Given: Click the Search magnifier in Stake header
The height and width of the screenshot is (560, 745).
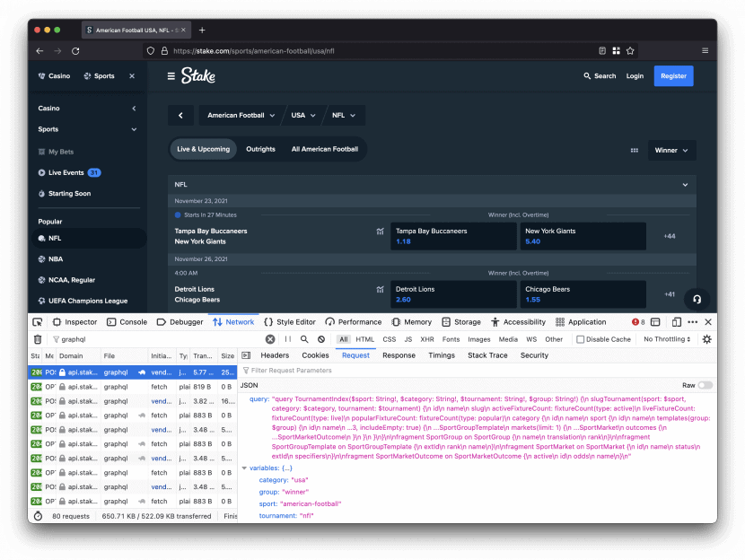Looking at the screenshot, I should [x=587, y=76].
